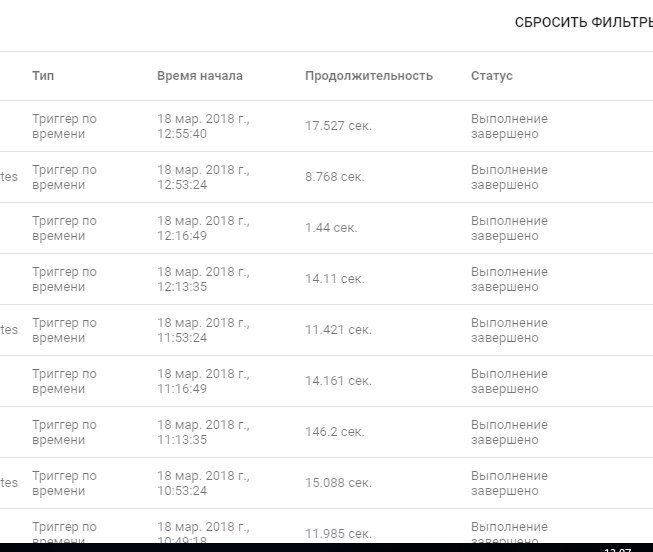Click the Статус column header

click(x=491, y=76)
